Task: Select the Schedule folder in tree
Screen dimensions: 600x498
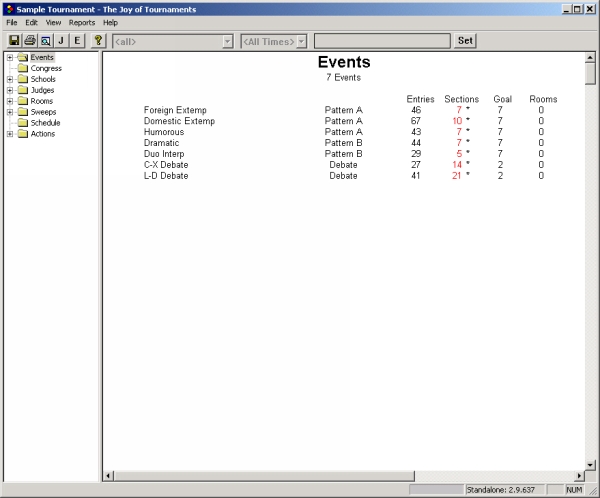Action: pyautogui.click(x=45, y=123)
